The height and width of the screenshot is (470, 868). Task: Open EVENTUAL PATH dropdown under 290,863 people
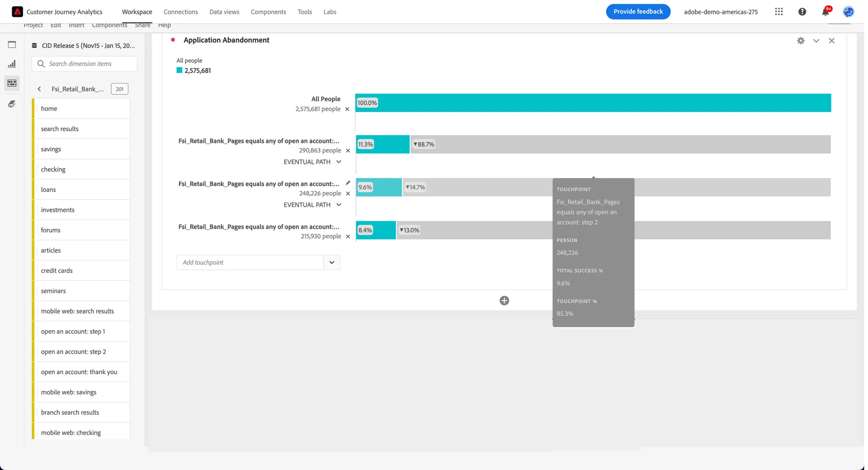pos(312,162)
